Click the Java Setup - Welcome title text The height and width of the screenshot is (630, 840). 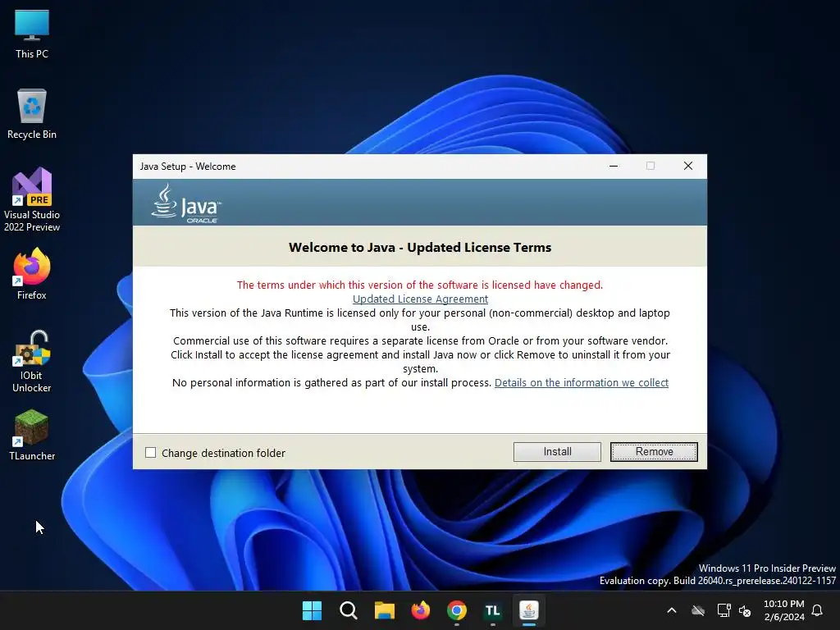coord(188,166)
